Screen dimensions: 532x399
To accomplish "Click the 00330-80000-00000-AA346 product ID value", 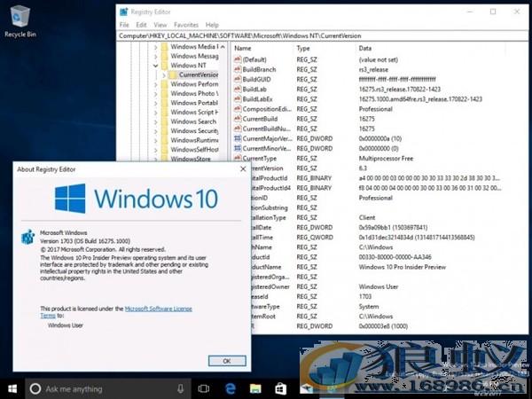I will (x=395, y=257).
